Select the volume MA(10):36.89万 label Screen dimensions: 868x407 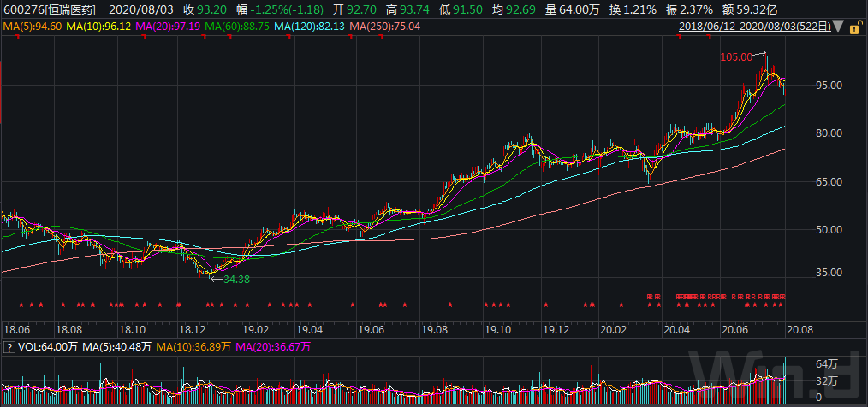pos(193,347)
